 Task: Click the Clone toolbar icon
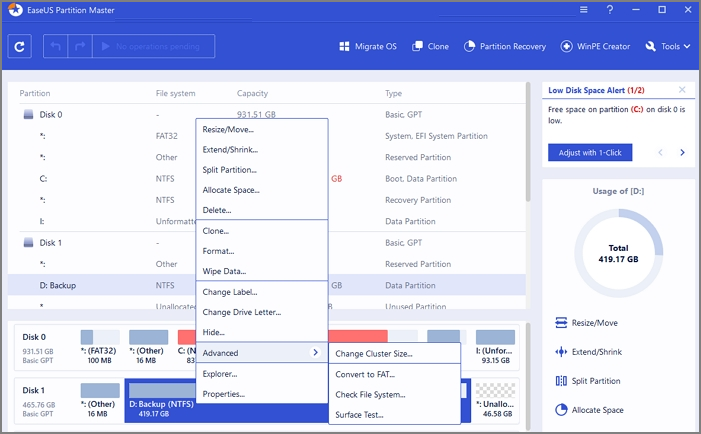417,46
